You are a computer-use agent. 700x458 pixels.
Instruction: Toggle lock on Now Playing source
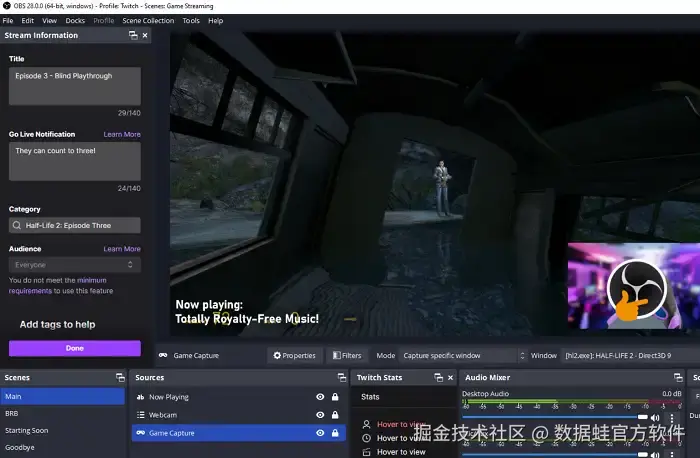point(335,397)
